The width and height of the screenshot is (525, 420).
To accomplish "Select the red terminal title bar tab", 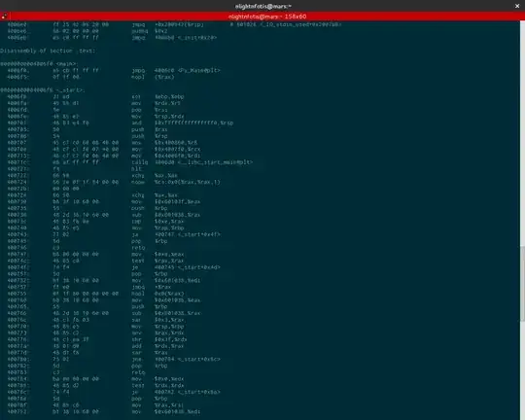I will (266, 17).
